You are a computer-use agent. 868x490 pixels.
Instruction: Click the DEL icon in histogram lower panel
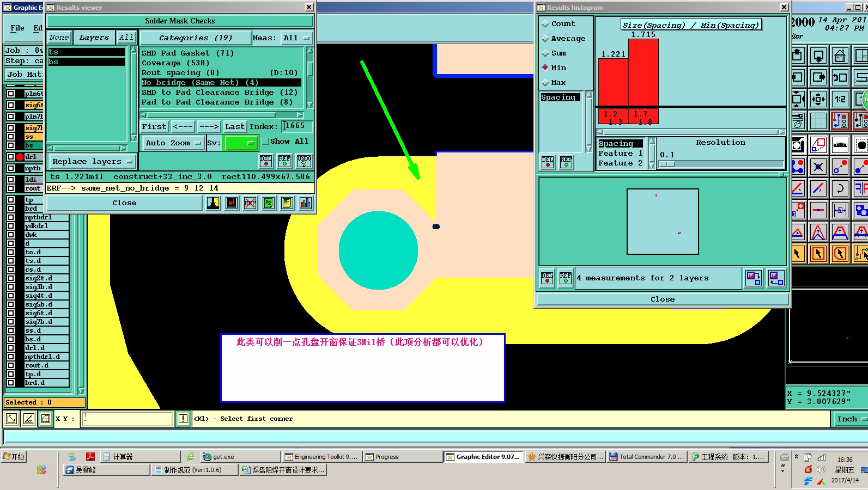(x=547, y=278)
